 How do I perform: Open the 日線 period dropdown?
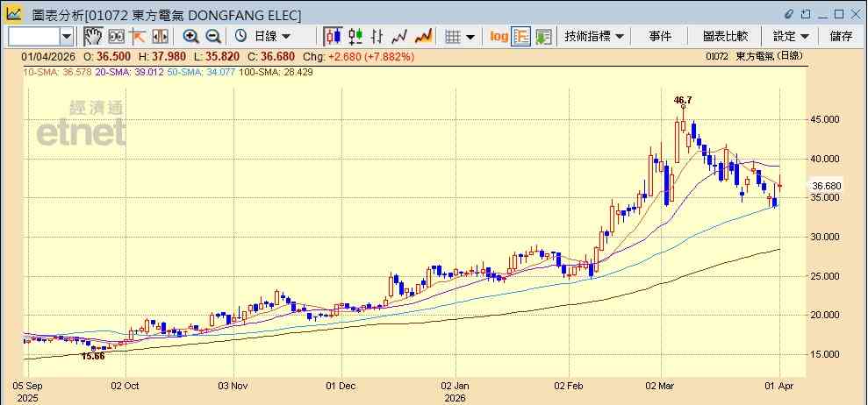coord(272,37)
